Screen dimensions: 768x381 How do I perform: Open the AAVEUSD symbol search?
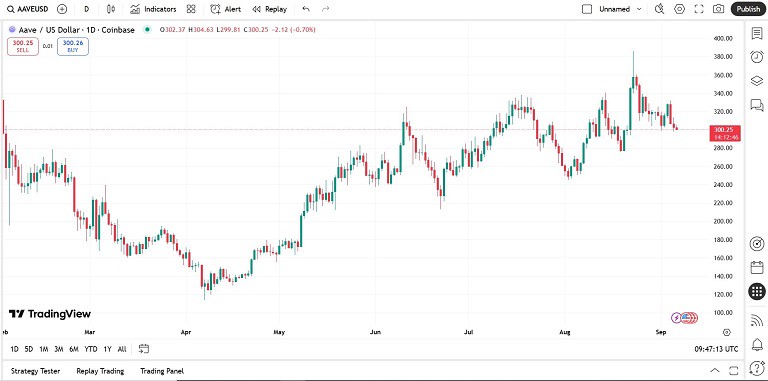(27, 9)
